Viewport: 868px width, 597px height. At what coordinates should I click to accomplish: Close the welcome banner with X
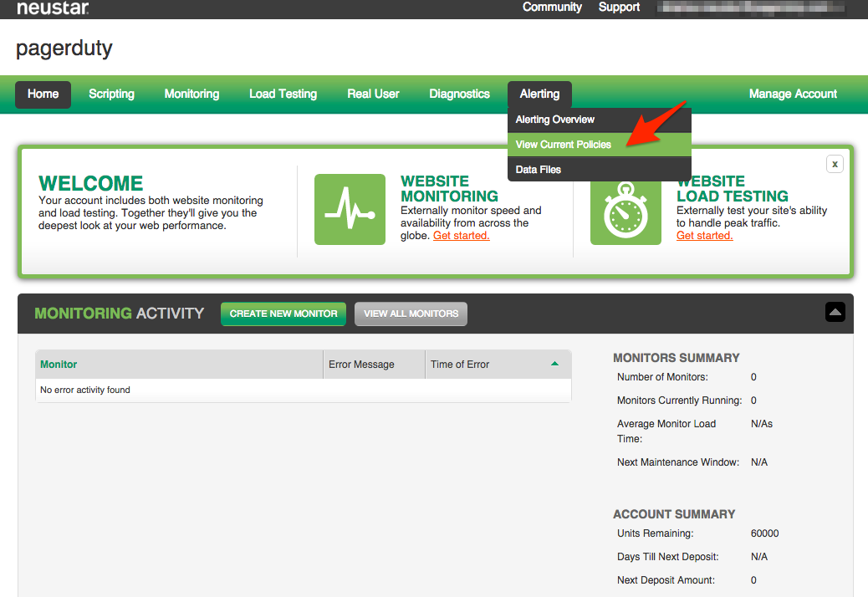pos(834,164)
